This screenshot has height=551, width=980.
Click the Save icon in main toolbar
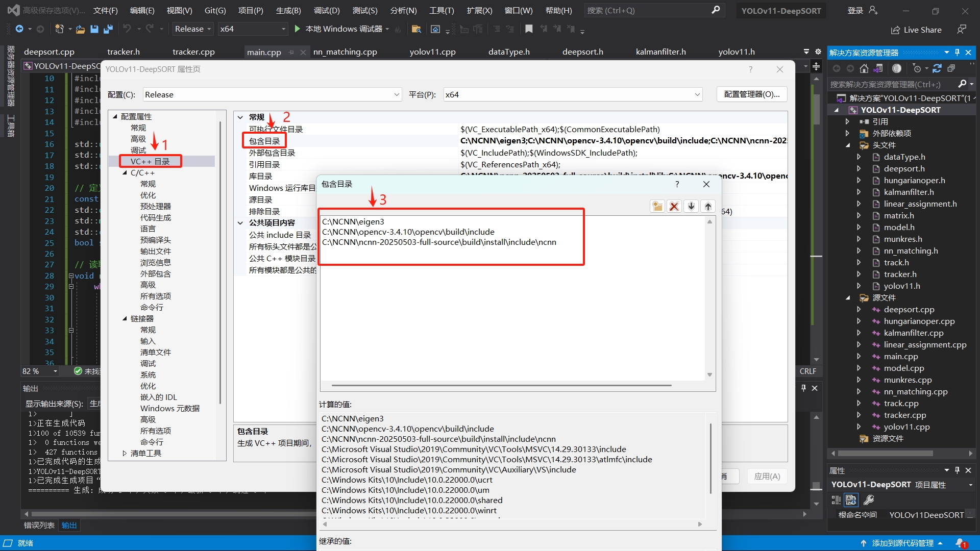coord(94,29)
